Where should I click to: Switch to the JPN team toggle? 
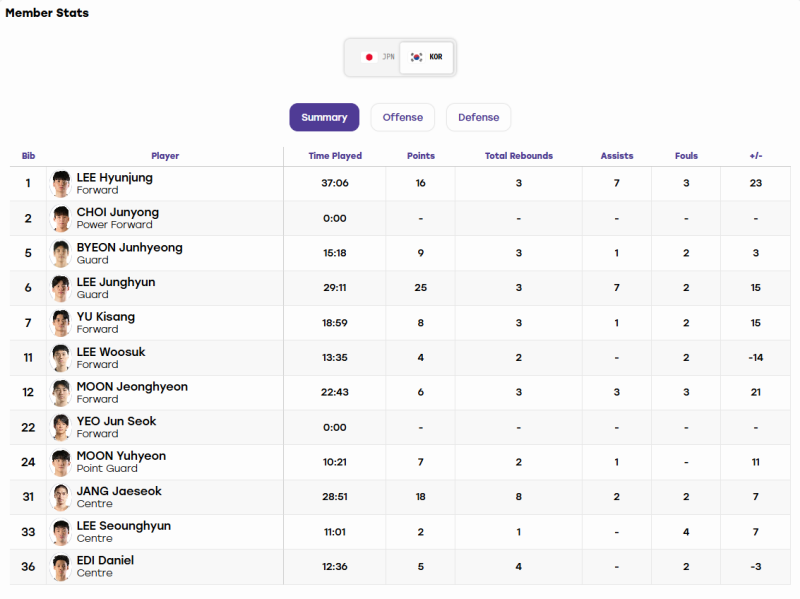378,57
